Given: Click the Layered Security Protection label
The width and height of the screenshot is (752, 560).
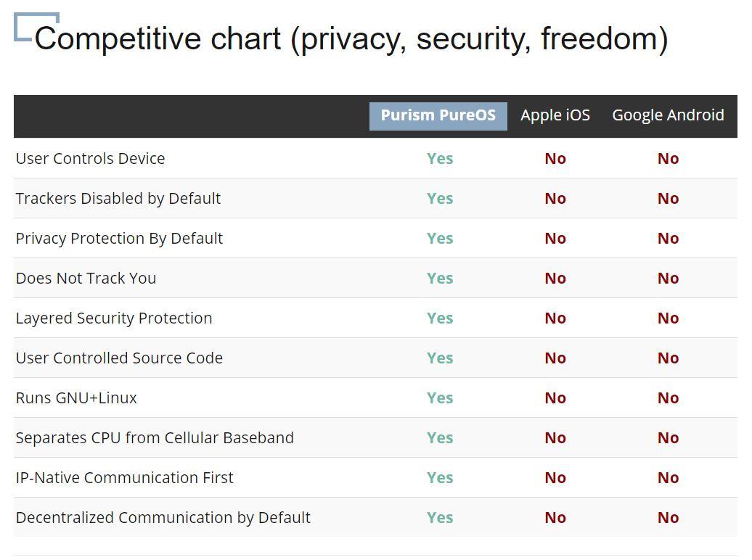Looking at the screenshot, I should [x=114, y=318].
